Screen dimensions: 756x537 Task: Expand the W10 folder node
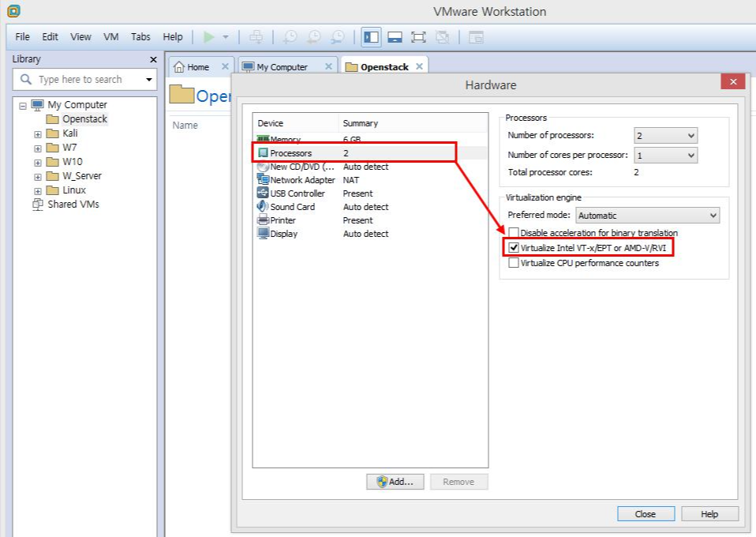click(x=38, y=163)
